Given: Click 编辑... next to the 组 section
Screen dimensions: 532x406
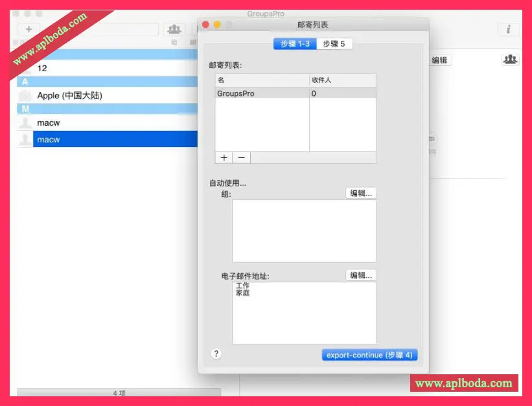Looking at the screenshot, I should pyautogui.click(x=360, y=192).
